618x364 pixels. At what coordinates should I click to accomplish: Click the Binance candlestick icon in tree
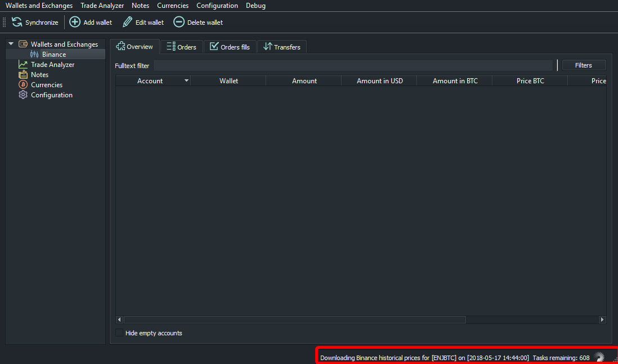pyautogui.click(x=34, y=55)
